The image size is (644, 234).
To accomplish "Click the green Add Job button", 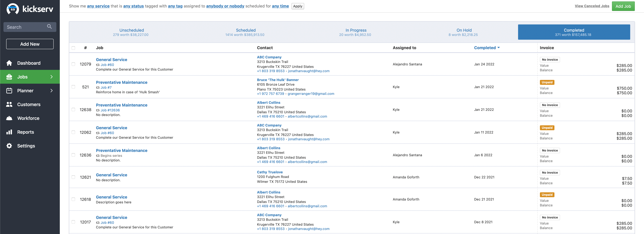I will point(623,6).
